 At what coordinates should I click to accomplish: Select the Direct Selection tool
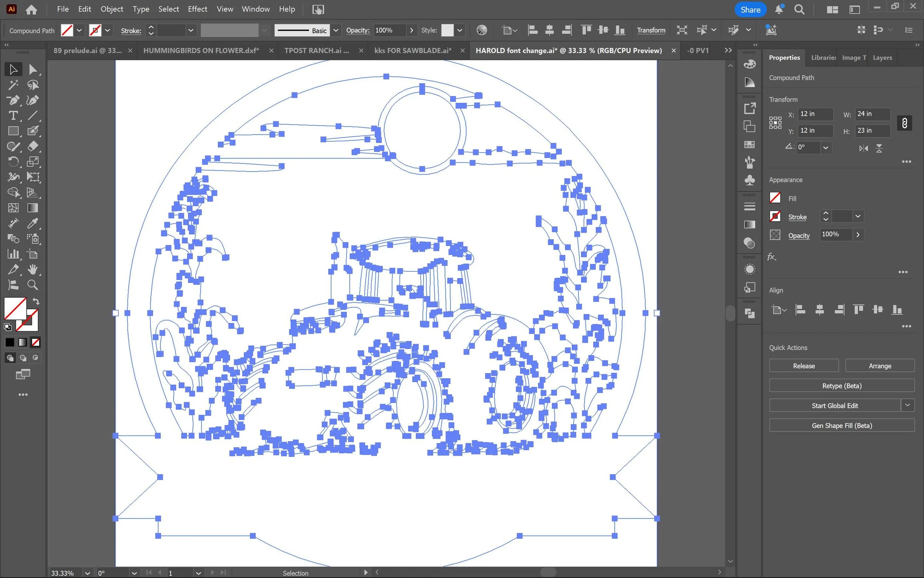[33, 70]
